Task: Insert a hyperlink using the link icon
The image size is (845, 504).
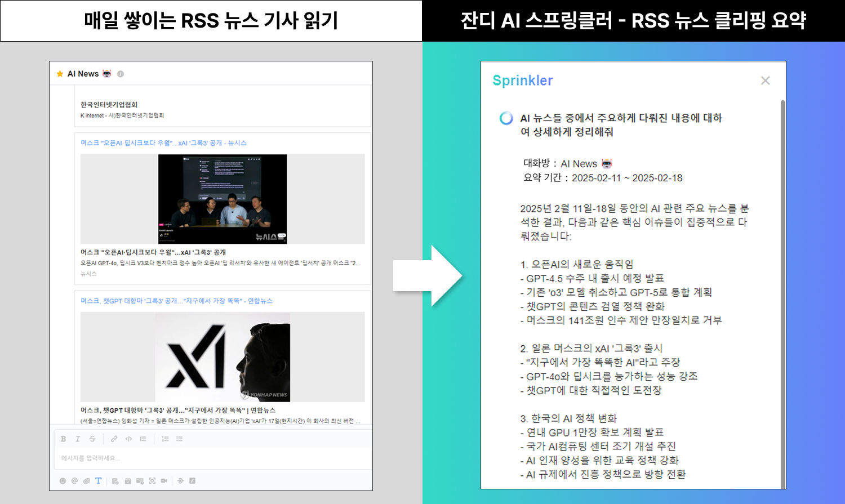Action: pyautogui.click(x=114, y=439)
